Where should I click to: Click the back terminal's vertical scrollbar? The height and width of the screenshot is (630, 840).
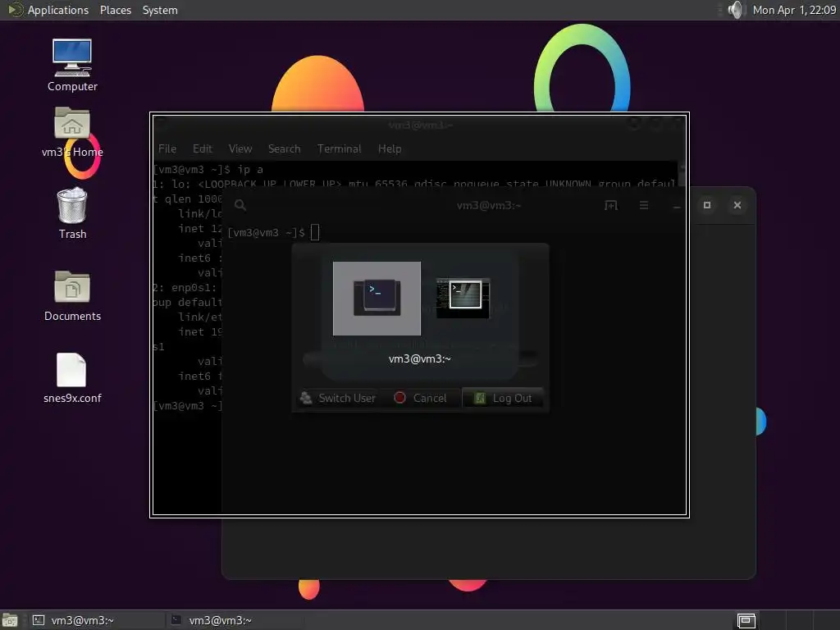coord(682,174)
